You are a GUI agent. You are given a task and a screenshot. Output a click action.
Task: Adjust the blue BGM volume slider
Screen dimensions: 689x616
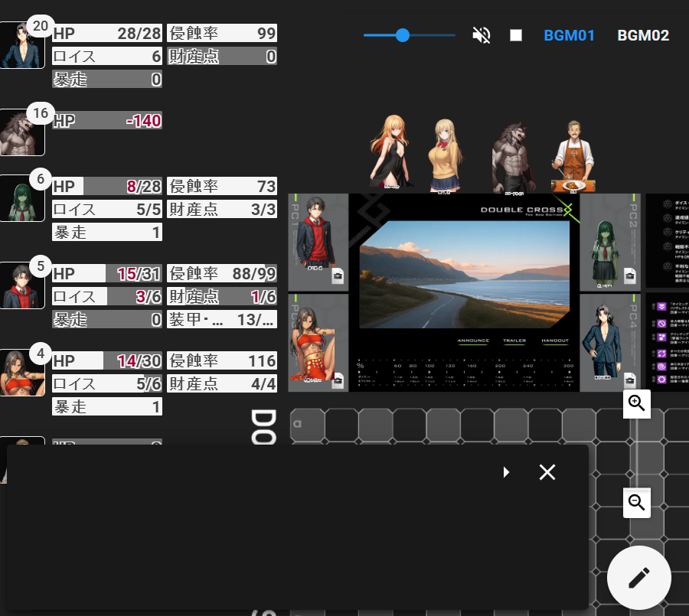tap(403, 35)
